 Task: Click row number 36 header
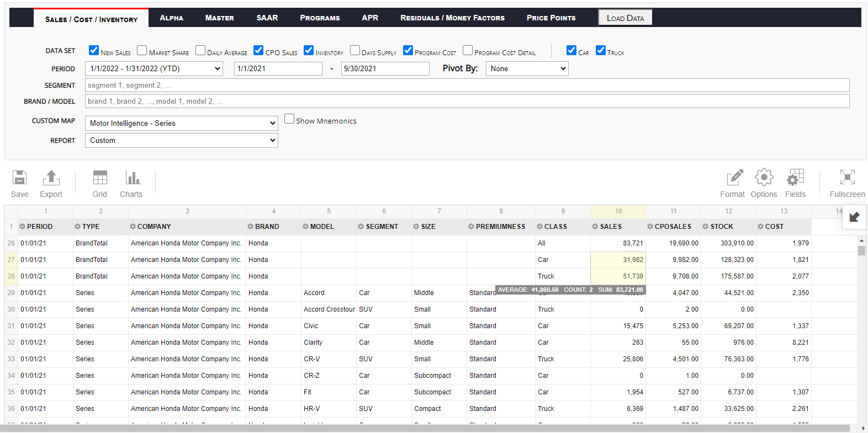coord(11,409)
